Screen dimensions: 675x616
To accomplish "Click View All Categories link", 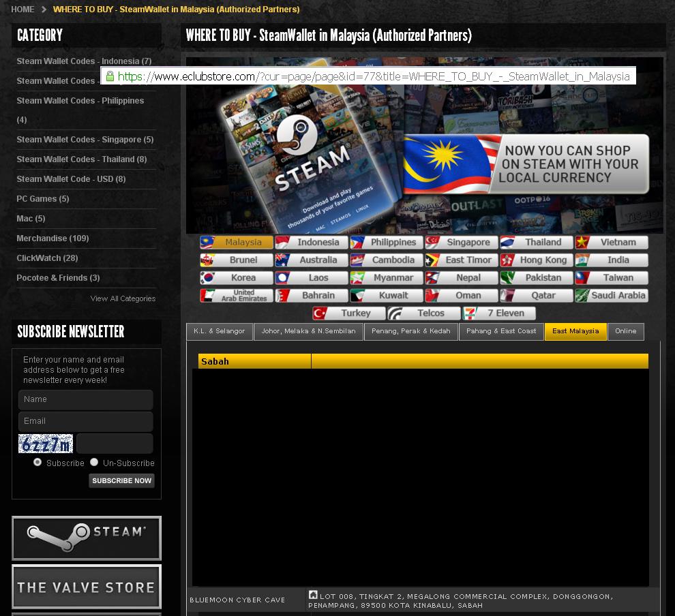I will (x=123, y=298).
